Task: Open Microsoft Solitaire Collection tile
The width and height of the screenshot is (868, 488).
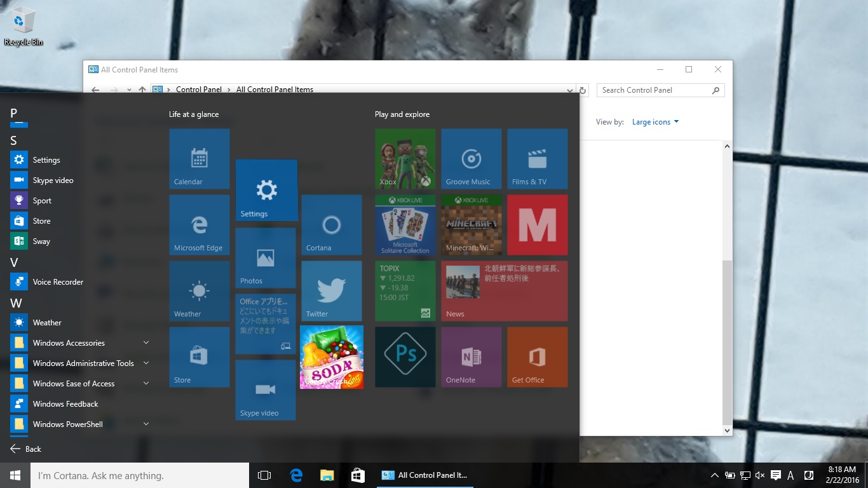Action: point(405,225)
